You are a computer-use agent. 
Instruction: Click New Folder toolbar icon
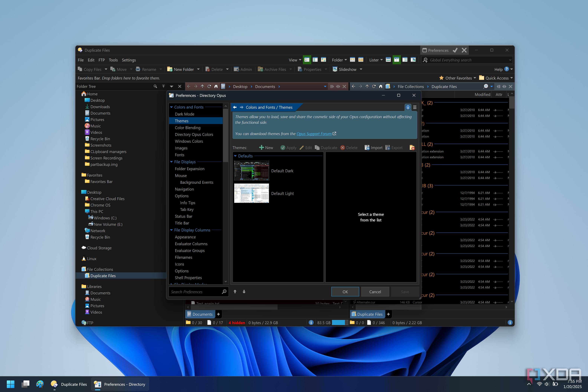[170, 69]
